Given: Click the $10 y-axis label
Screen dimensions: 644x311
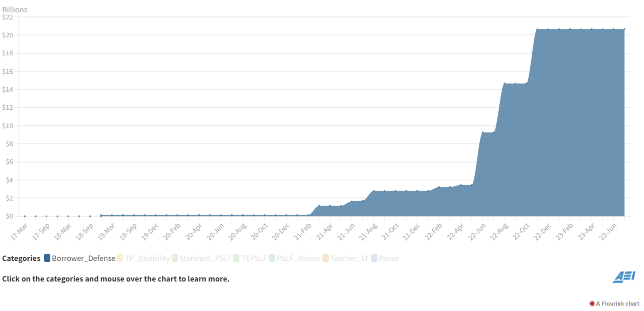Looking at the screenshot, I should (x=8, y=126).
